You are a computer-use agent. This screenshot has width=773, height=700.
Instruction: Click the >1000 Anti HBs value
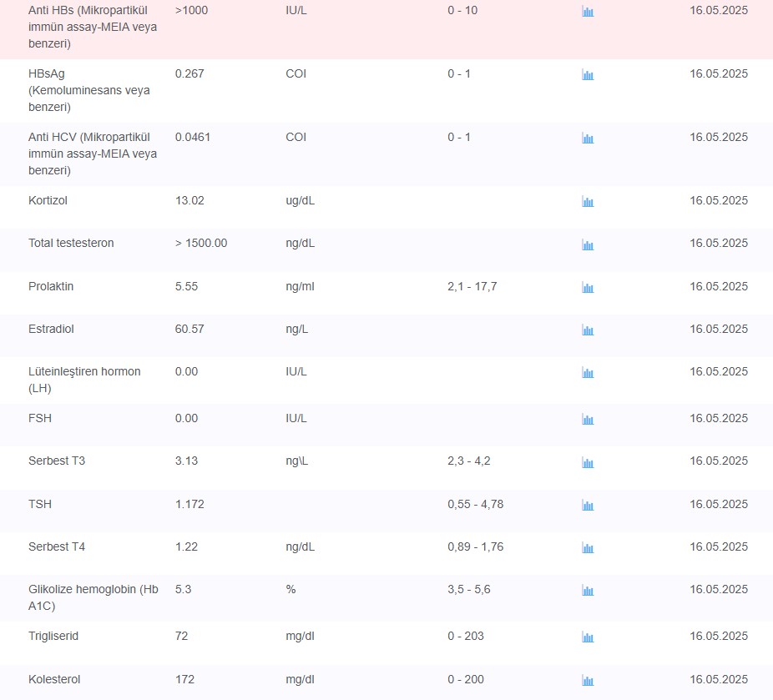click(x=191, y=10)
